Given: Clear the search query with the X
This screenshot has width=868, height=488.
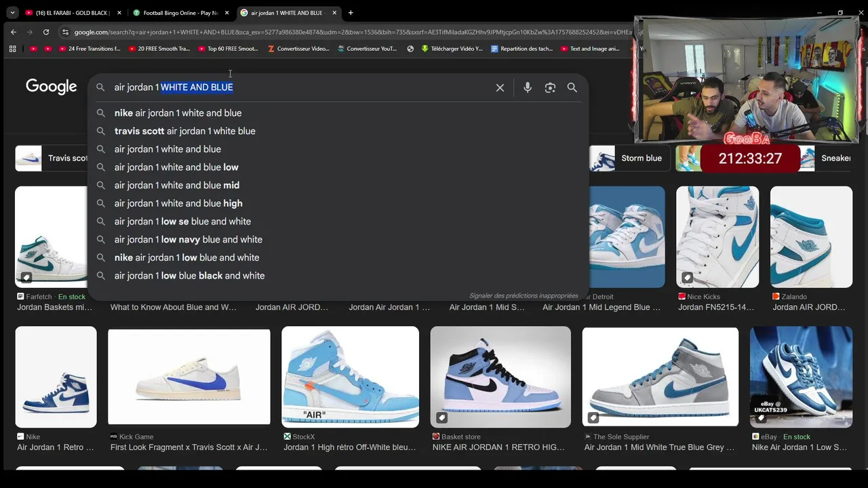Looking at the screenshot, I should [500, 87].
